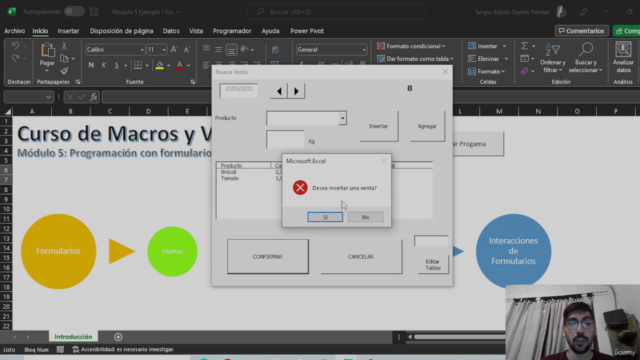Click the Buscar search box

[x=336, y=12]
